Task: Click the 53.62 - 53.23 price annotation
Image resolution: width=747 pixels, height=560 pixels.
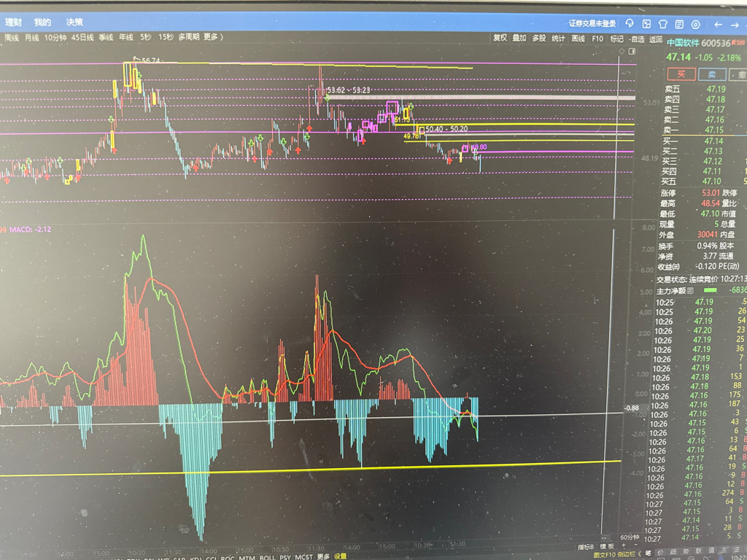Action: pos(349,90)
